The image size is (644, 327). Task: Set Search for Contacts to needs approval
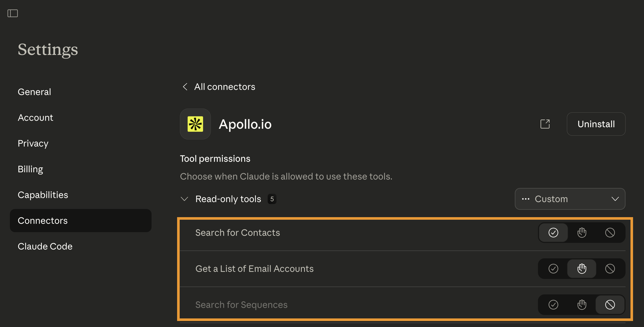coord(582,233)
